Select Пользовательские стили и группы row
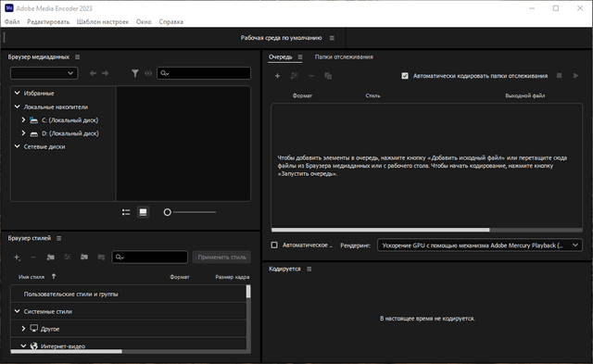The width and height of the screenshot is (593, 364). click(x=129, y=295)
